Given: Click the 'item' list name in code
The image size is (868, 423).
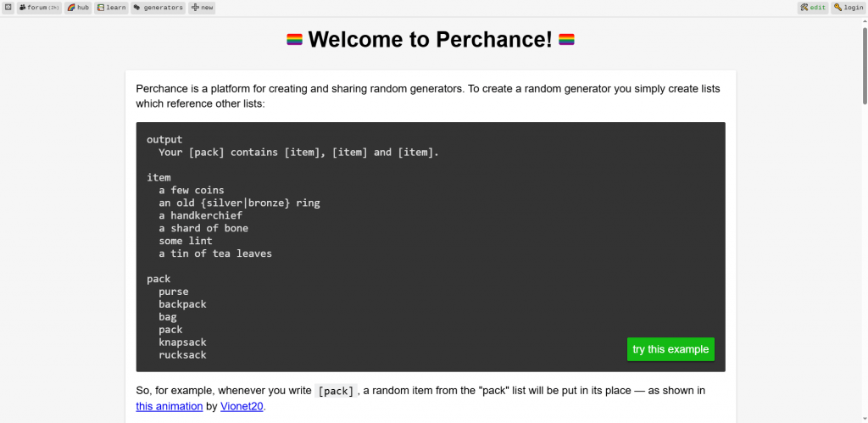Looking at the screenshot, I should click(159, 178).
